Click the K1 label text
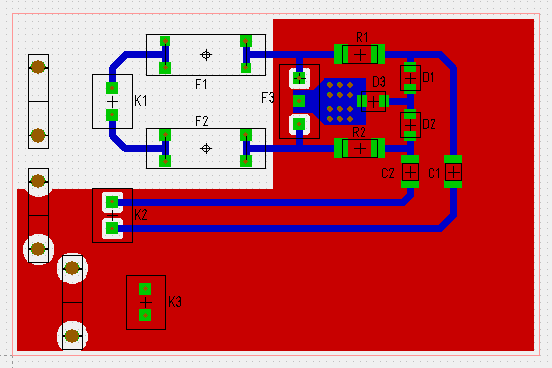 click(140, 101)
